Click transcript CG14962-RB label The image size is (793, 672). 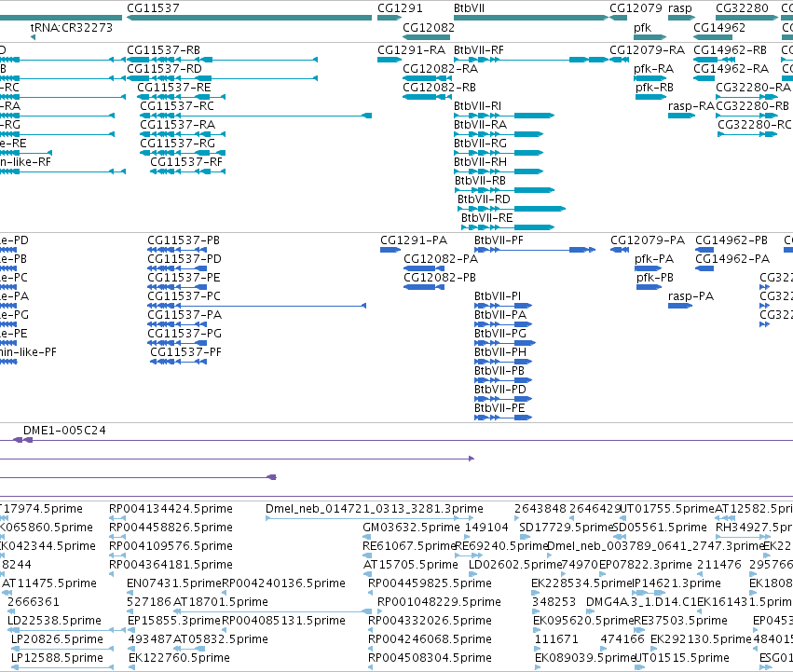(730, 50)
